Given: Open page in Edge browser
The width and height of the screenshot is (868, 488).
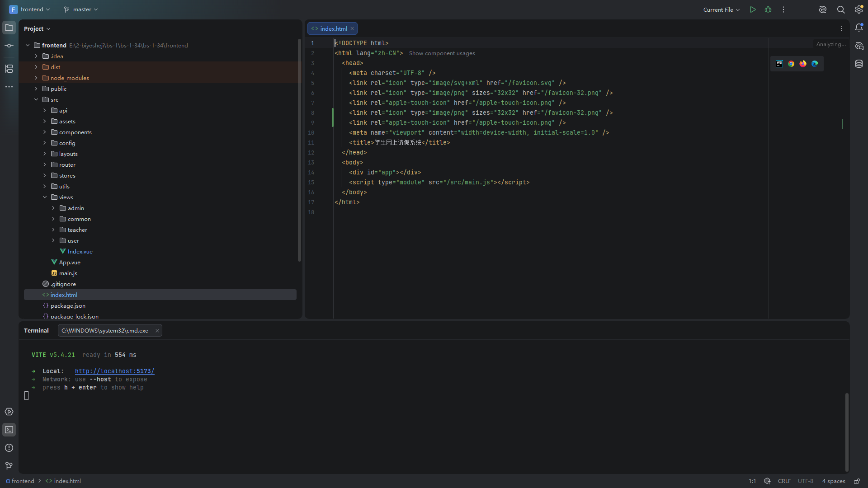Looking at the screenshot, I should click(815, 64).
